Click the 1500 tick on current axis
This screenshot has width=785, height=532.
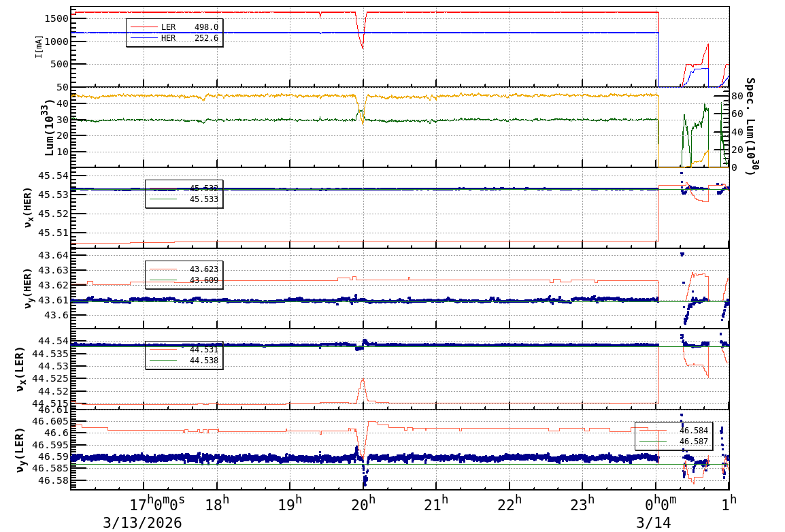click(x=56, y=18)
